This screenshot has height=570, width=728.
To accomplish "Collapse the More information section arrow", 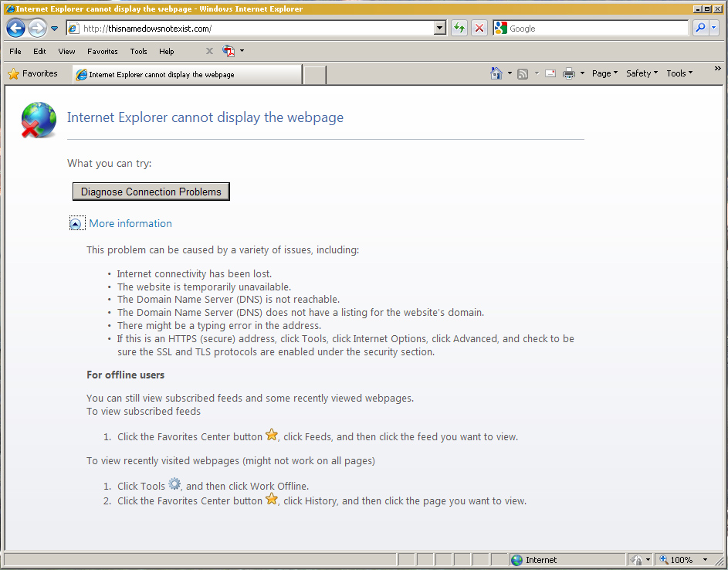I will pos(76,224).
